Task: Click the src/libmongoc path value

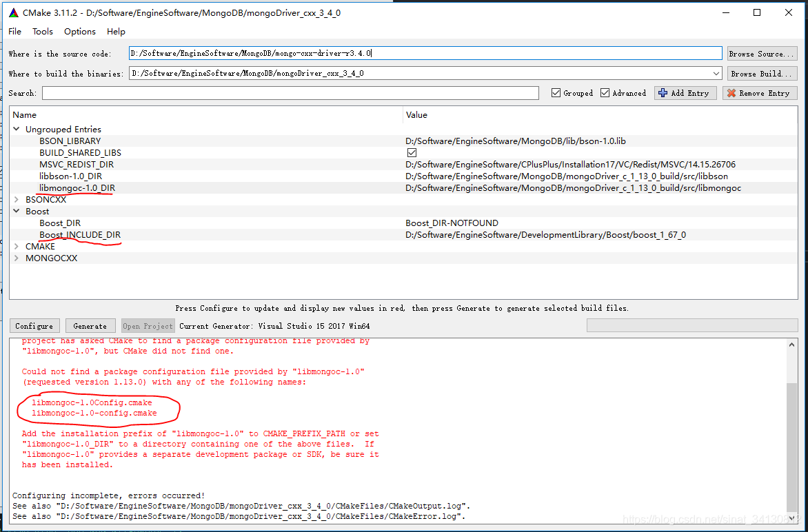Action: (574, 188)
